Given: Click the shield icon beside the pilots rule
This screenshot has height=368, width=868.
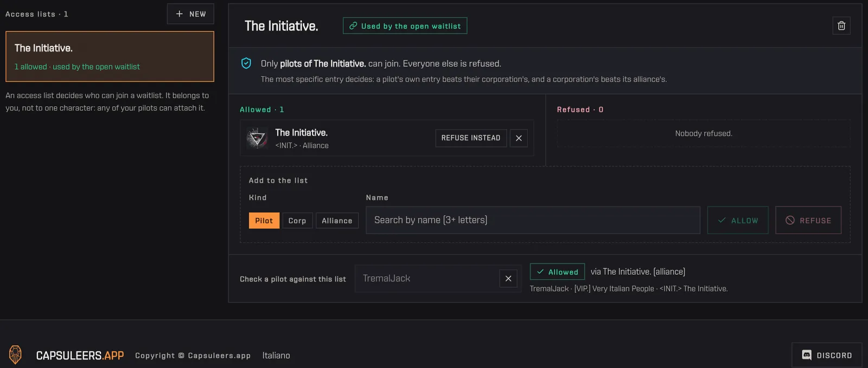Looking at the screenshot, I should (x=246, y=63).
